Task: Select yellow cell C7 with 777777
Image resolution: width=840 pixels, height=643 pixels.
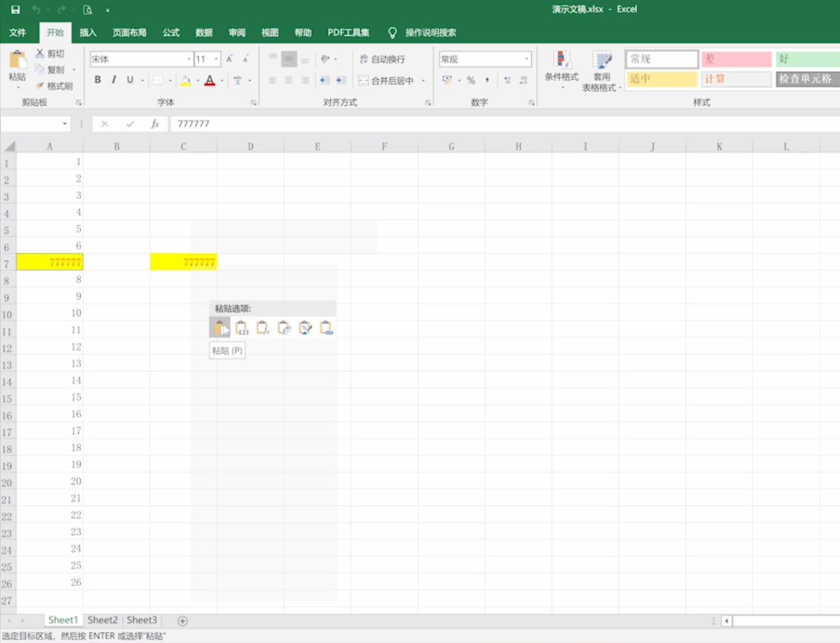Action: pyautogui.click(x=183, y=262)
